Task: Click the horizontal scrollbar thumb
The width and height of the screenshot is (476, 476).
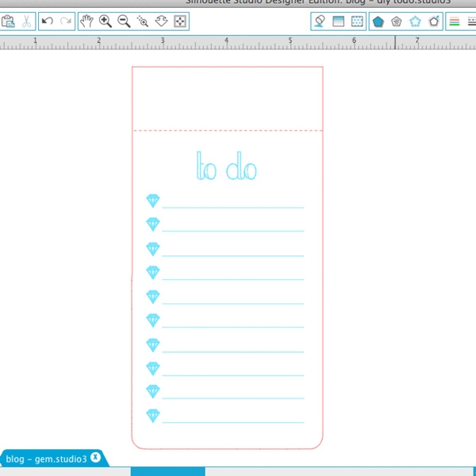Action: (x=168, y=471)
